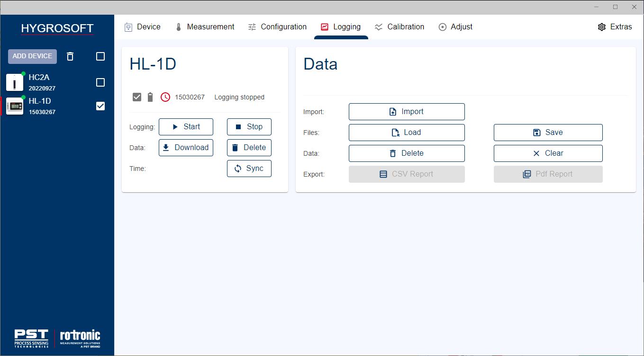Click the battery status icon in HL-1D panel
Image resolution: width=644 pixels, height=356 pixels.
(x=150, y=97)
